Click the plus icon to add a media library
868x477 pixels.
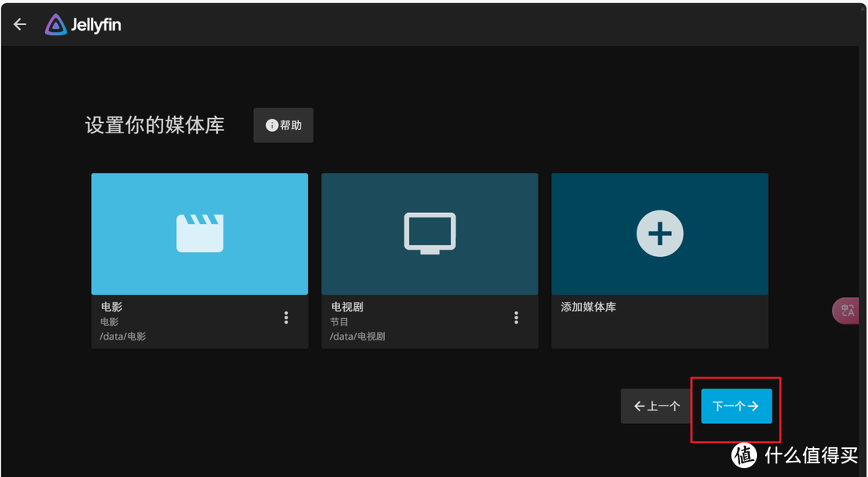pyautogui.click(x=659, y=233)
